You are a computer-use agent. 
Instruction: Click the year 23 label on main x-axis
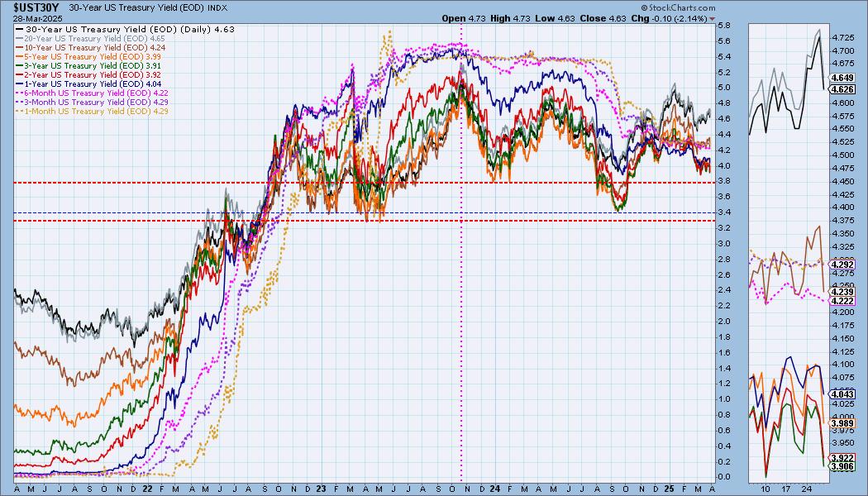pos(321,489)
